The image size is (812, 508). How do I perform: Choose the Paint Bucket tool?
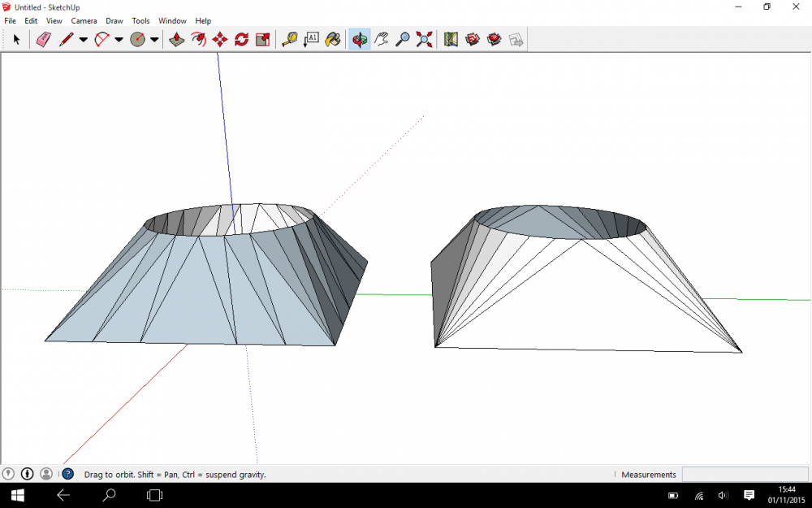(x=333, y=39)
